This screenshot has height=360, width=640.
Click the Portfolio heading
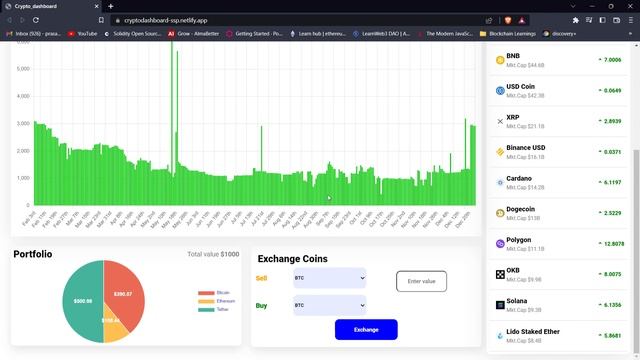pyautogui.click(x=33, y=254)
